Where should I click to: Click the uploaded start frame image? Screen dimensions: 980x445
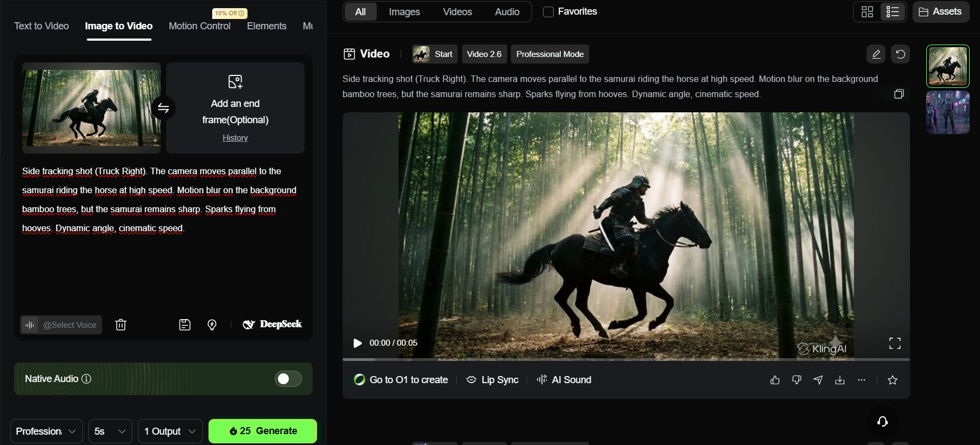91,108
